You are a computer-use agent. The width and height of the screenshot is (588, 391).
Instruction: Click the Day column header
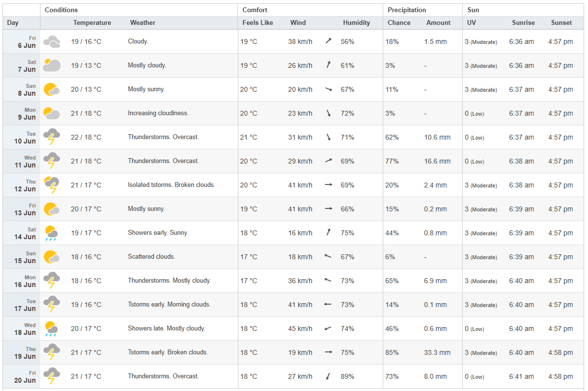click(13, 23)
